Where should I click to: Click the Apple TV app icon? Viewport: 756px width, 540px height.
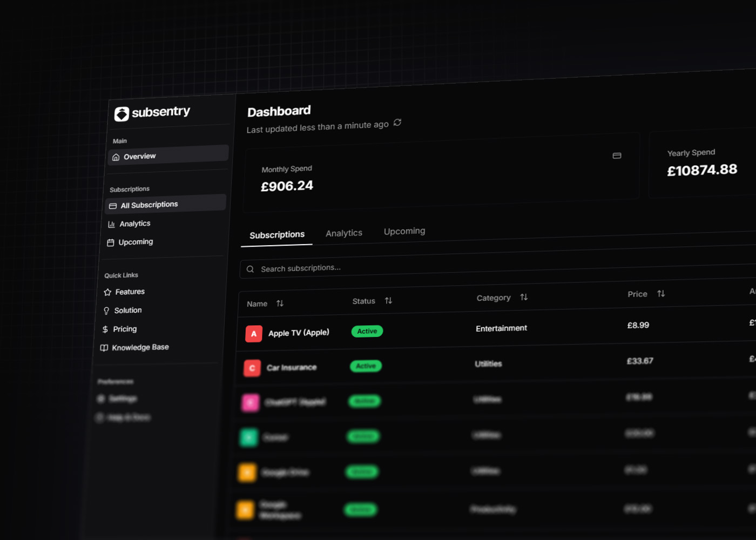click(x=253, y=334)
